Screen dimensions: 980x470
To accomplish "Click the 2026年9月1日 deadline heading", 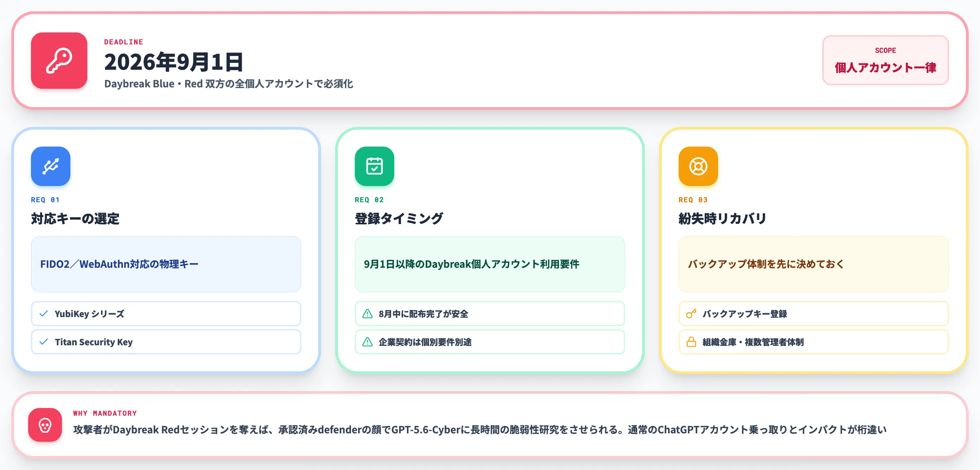I will click(x=174, y=62).
